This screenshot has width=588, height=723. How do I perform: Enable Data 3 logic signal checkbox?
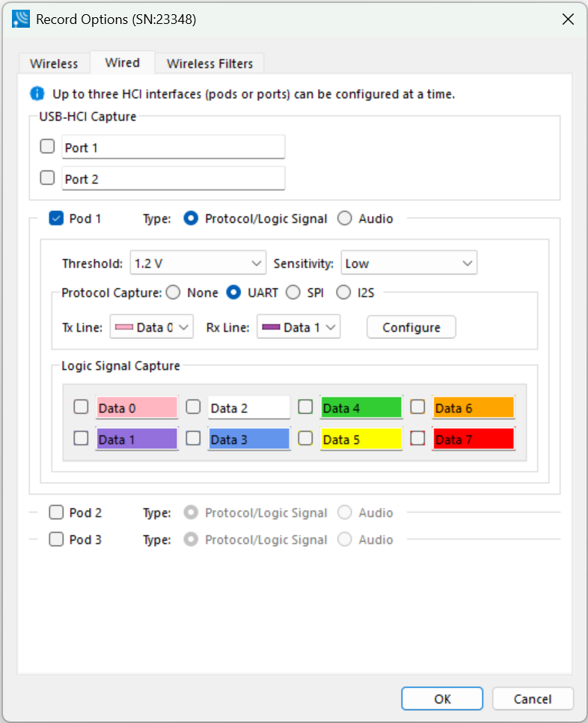pyautogui.click(x=193, y=438)
